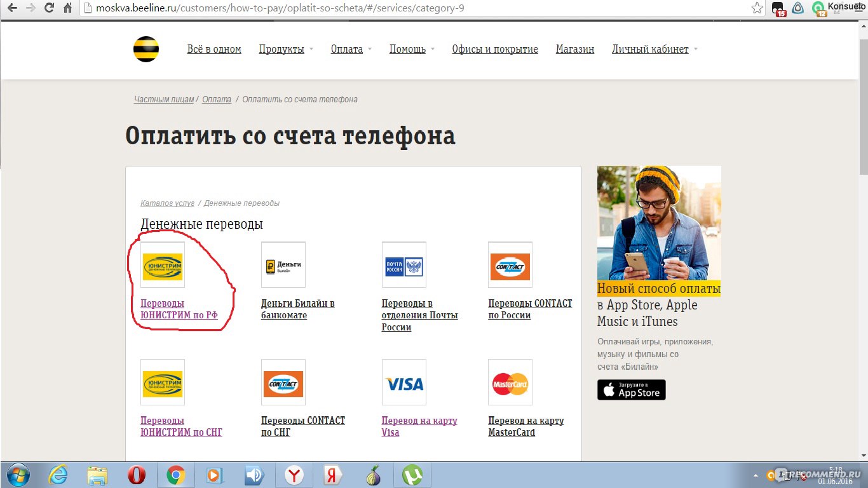Open the man-with-phone promo banner image
868x488 pixels.
659,223
